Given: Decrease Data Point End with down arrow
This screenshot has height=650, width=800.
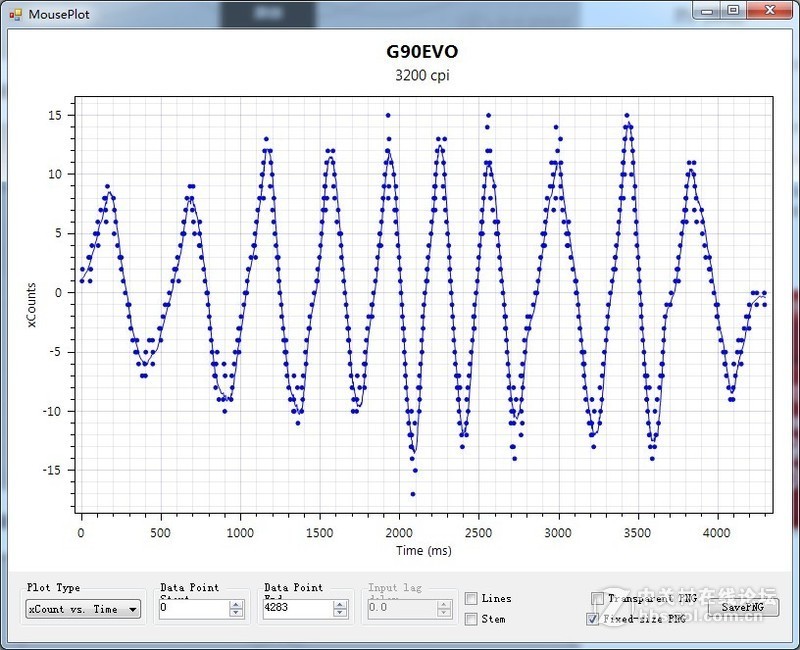Looking at the screenshot, I should pos(340,613).
